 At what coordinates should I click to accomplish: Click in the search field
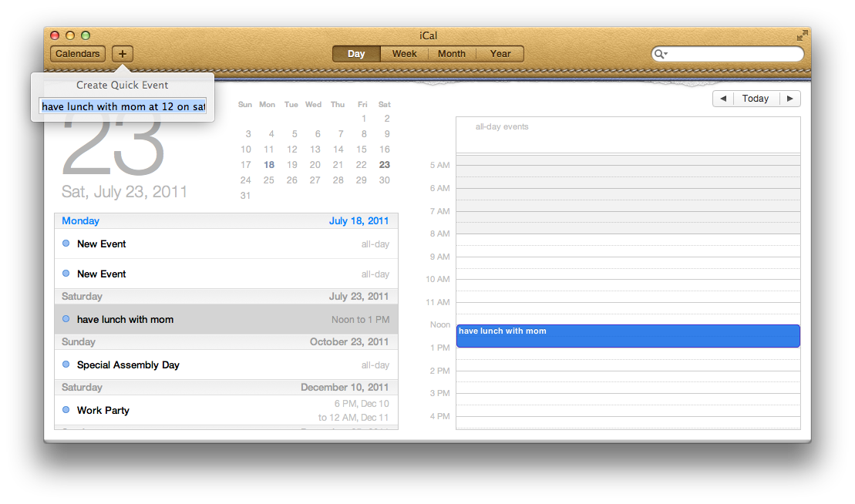(x=728, y=53)
